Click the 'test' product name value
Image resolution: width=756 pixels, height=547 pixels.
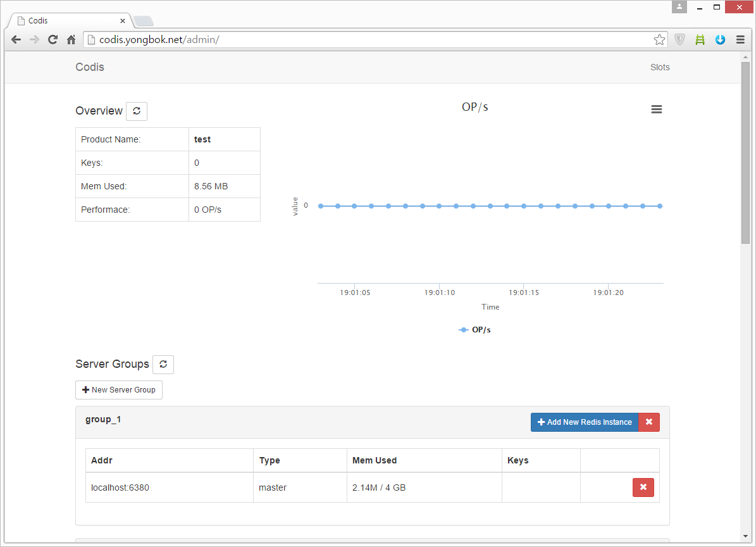click(x=202, y=139)
